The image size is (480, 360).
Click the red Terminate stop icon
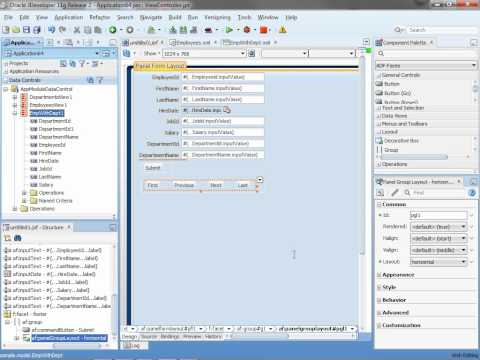264,30
